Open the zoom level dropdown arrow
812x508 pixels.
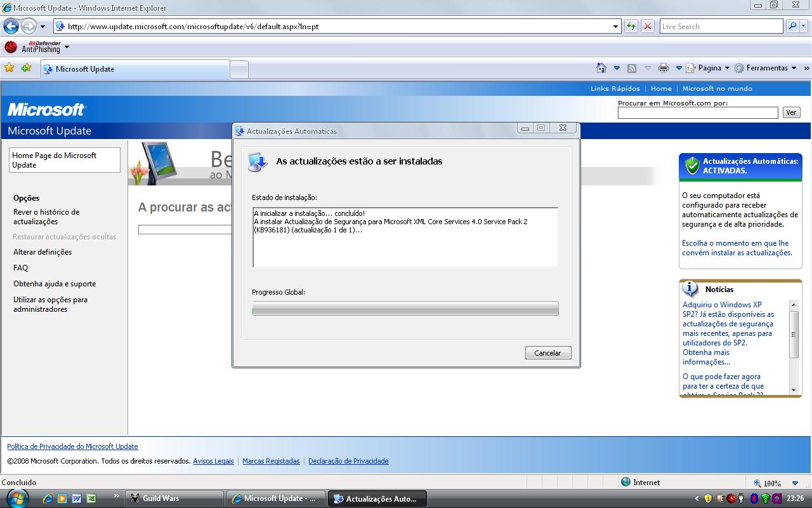click(795, 483)
